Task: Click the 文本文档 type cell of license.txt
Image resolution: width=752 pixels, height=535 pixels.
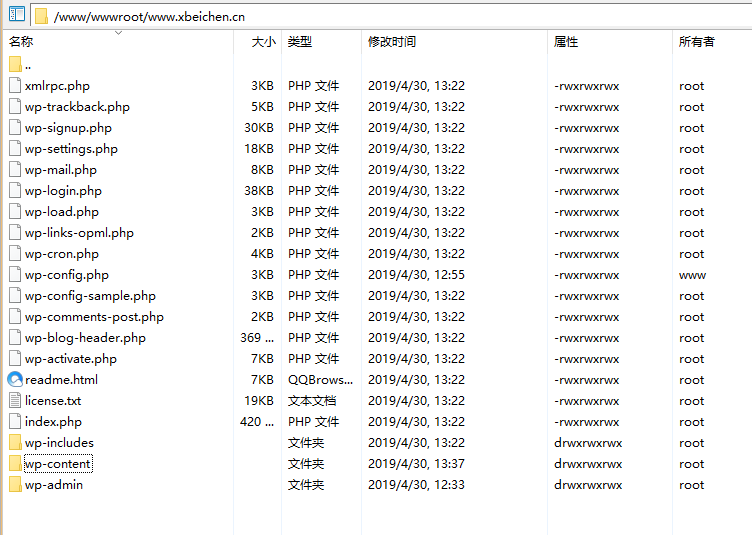Action: 312,401
